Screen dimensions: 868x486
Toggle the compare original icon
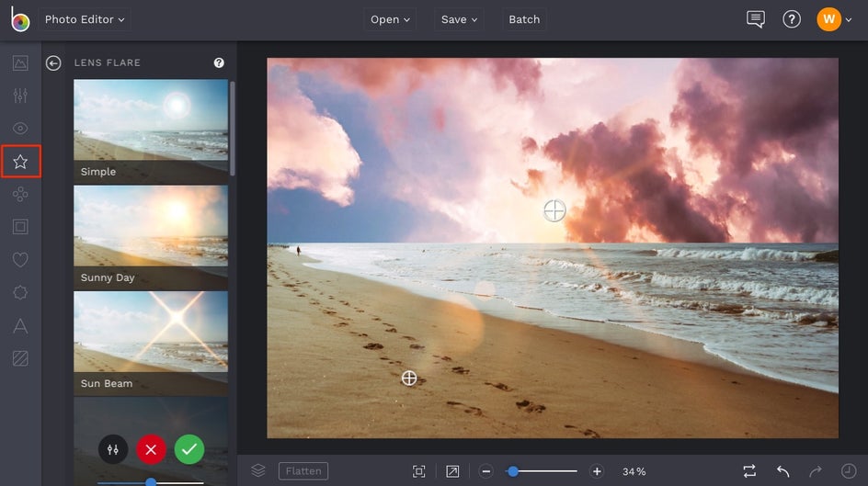pyautogui.click(x=749, y=471)
